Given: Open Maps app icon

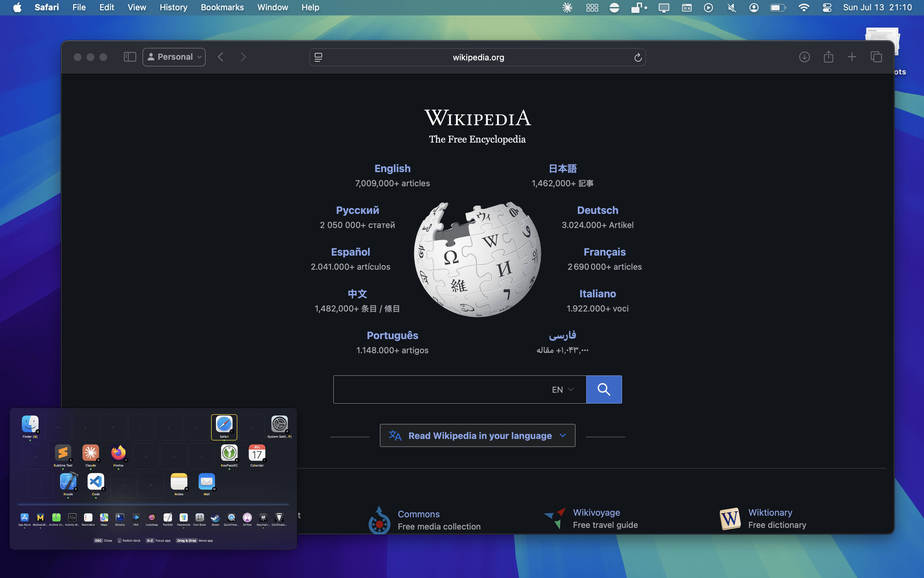Looking at the screenshot, I should [104, 518].
